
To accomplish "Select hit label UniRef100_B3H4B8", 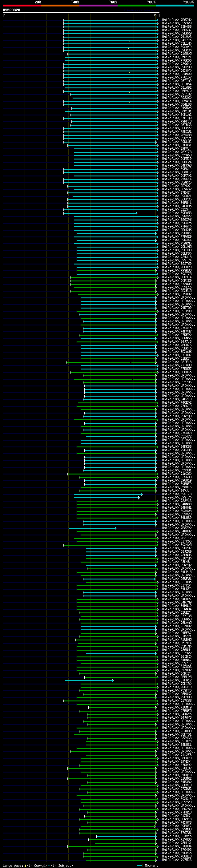I will 177,26.
